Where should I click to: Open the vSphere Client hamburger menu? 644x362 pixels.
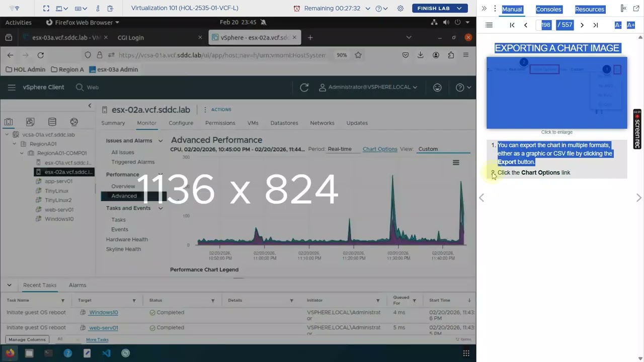12,87
